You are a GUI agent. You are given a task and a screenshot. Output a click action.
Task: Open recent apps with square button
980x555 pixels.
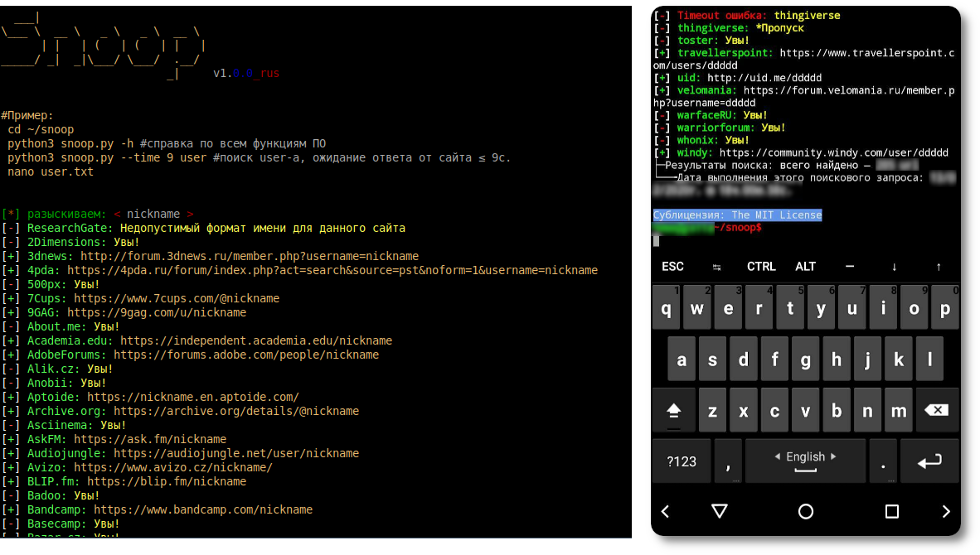point(892,512)
